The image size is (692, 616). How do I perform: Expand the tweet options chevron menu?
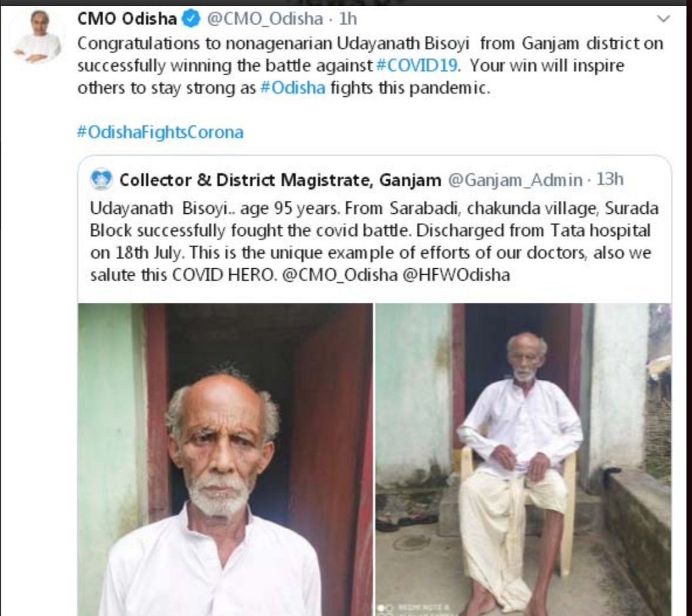tap(663, 19)
